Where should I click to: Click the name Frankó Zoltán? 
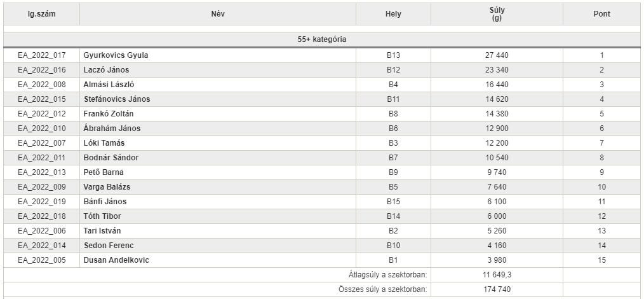tap(109, 114)
